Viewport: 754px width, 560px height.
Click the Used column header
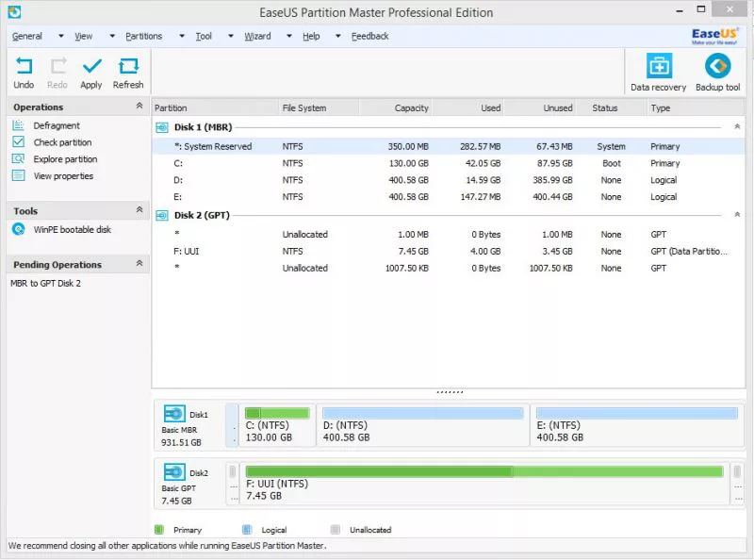coord(467,107)
